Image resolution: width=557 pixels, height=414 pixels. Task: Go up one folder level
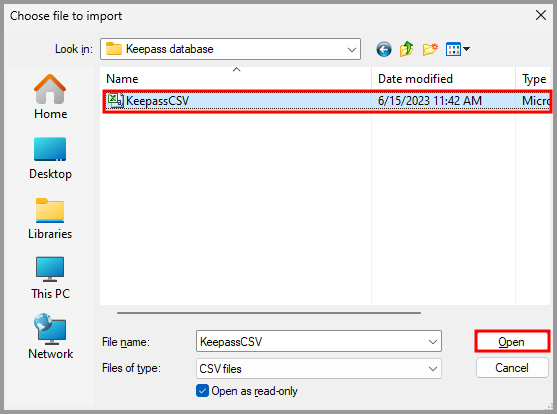point(407,49)
